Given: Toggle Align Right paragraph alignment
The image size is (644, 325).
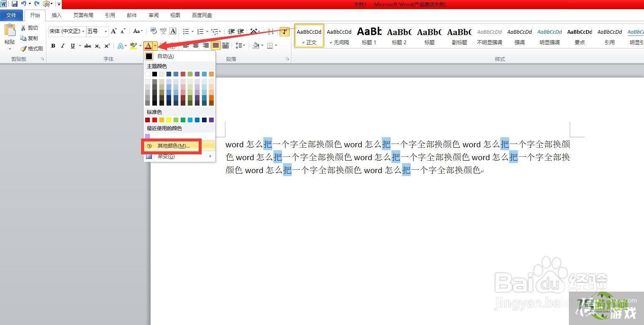Looking at the screenshot, I should (x=206, y=46).
